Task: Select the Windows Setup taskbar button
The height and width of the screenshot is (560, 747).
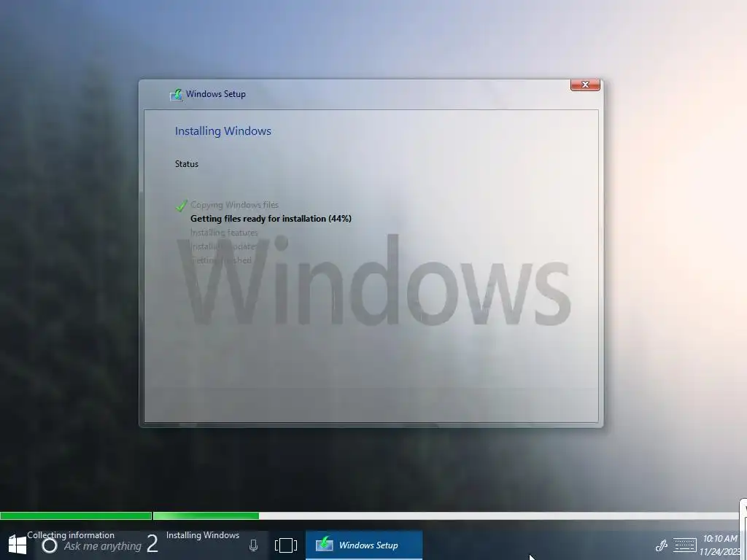Action: (x=363, y=545)
